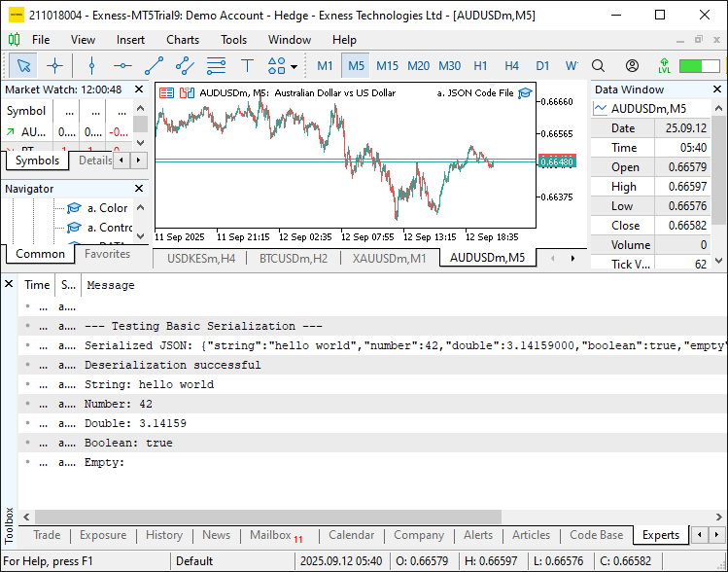728x572 pixels.
Task: Select the Fibonacci retracement tool
Action: click(x=216, y=65)
